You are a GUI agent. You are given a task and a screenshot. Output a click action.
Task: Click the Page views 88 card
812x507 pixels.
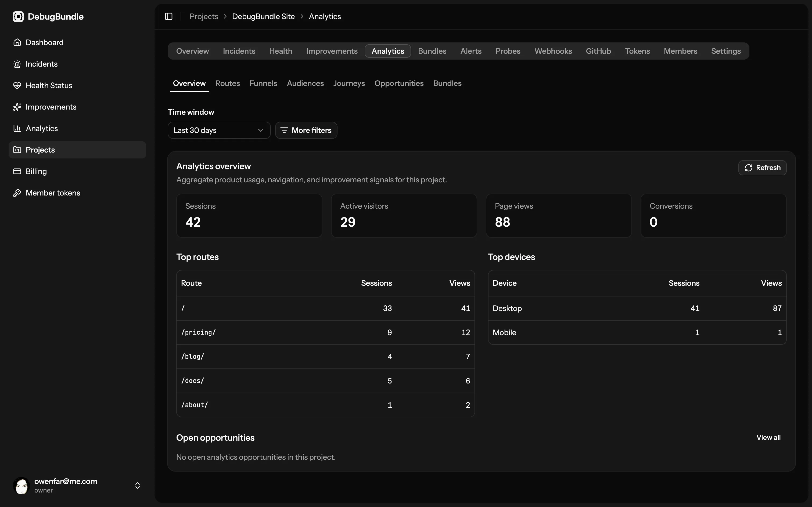pos(559,216)
